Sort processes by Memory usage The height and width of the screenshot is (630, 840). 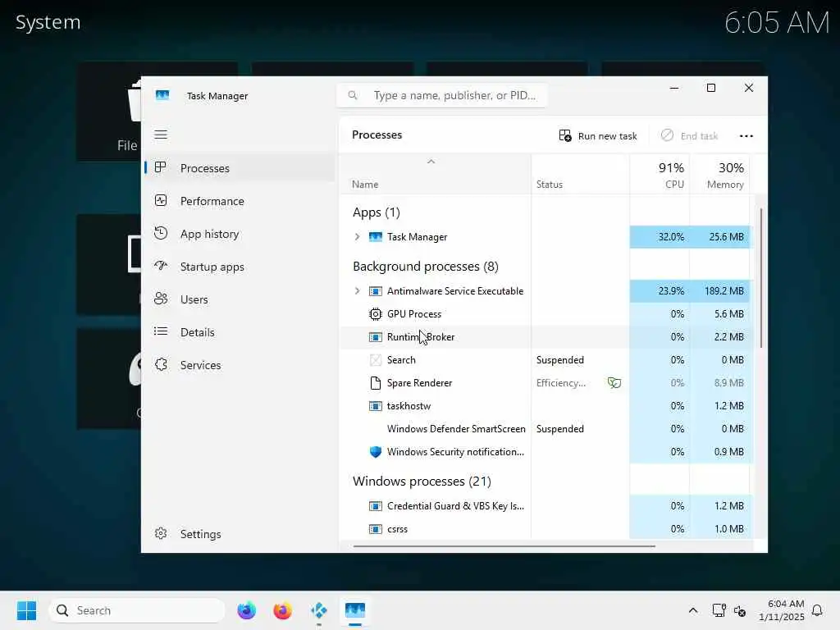[x=719, y=176]
